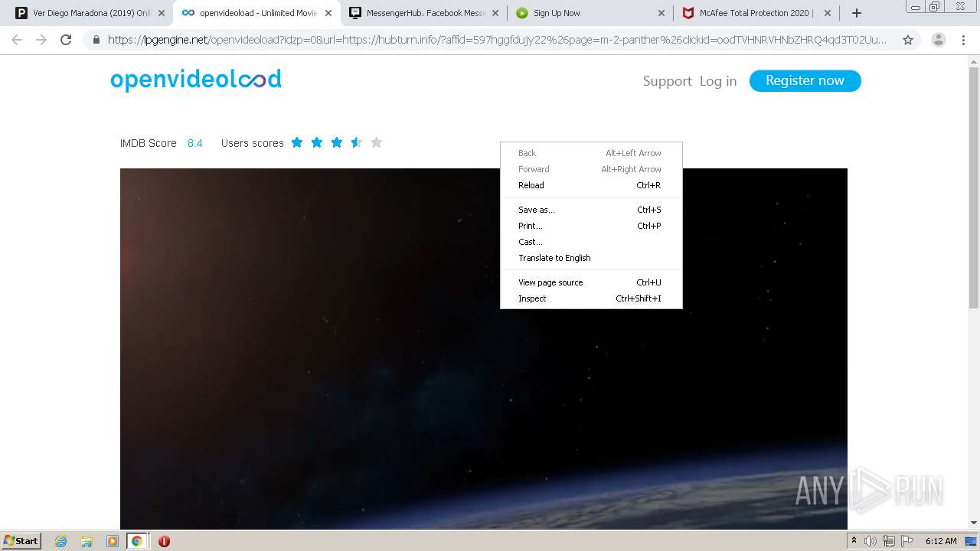Open the Windows Start menu
Viewport: 980px width, 551px height.
click(21, 540)
